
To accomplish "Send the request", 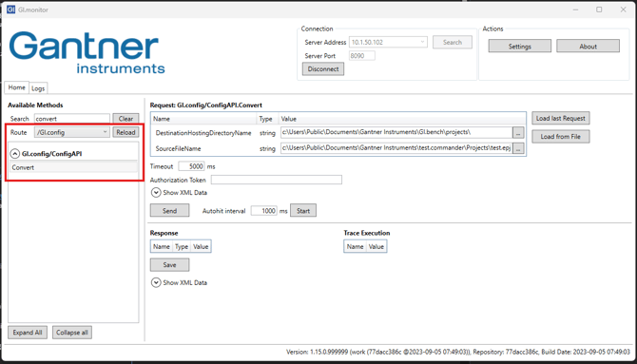I will pyautogui.click(x=169, y=210).
